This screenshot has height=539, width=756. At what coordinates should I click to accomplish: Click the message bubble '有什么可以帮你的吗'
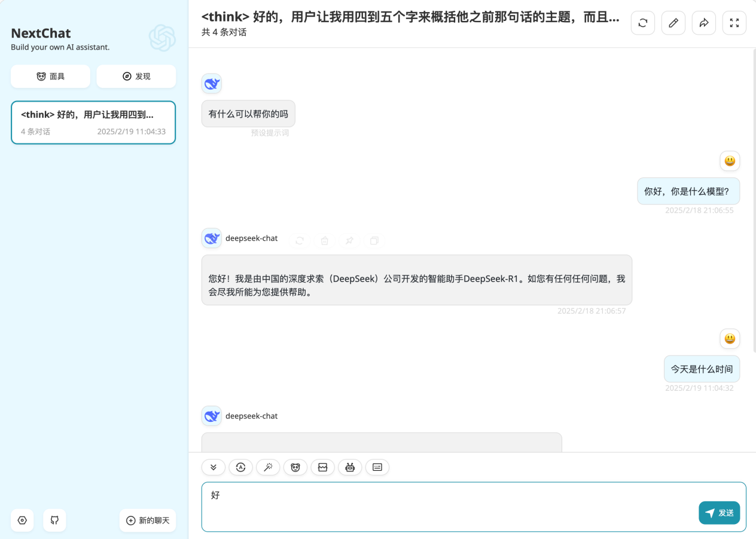tap(248, 114)
